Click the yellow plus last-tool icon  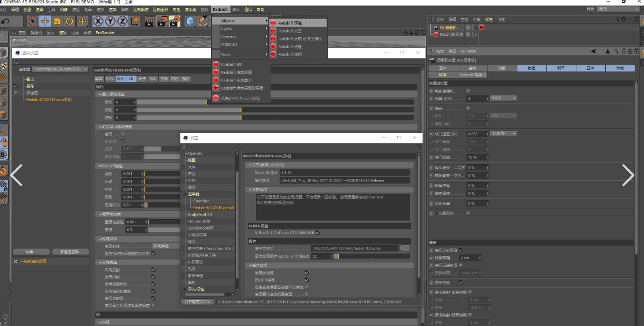click(83, 21)
